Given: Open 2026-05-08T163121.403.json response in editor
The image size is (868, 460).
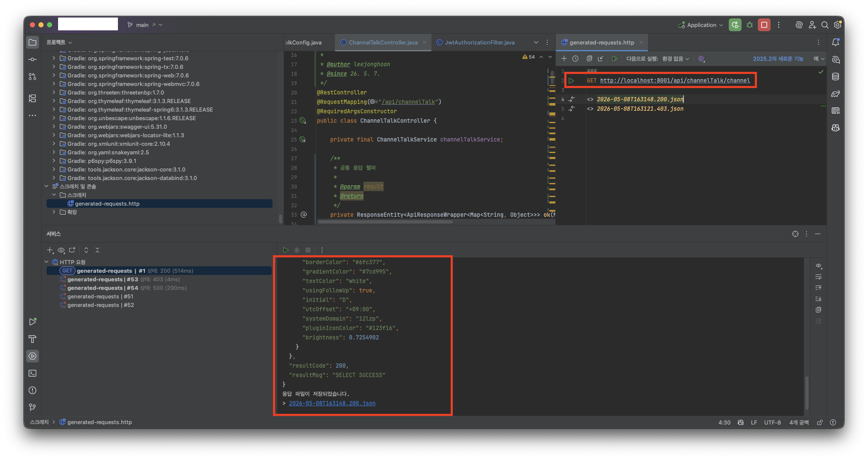Looking at the screenshot, I should coord(640,109).
